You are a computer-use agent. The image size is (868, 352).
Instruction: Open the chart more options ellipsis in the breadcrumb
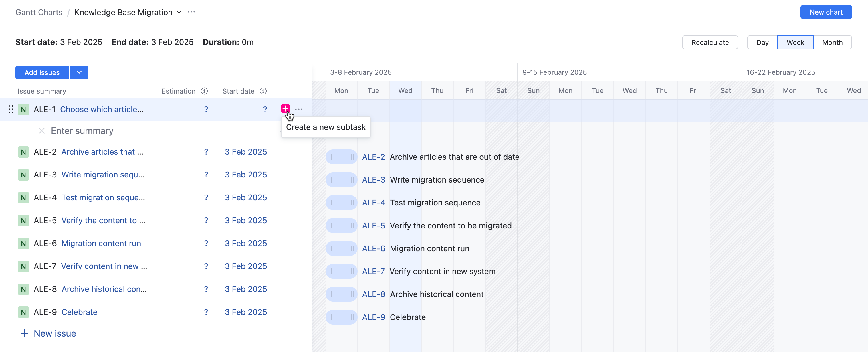[191, 12]
